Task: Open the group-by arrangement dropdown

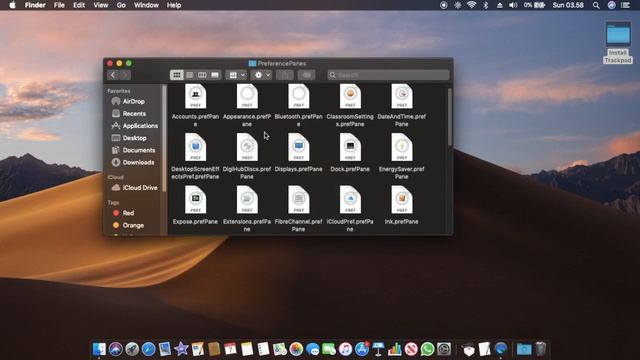Action: (236, 75)
